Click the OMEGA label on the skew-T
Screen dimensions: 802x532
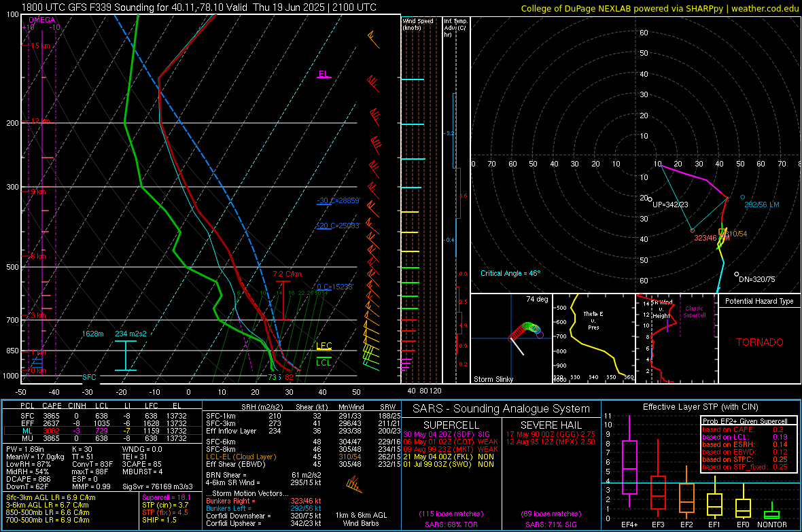click(42, 20)
